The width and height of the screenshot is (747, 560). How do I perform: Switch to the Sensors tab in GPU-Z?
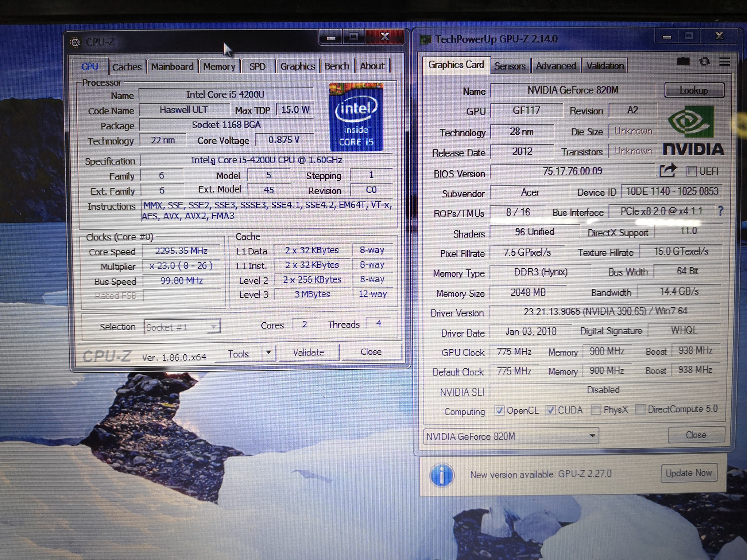tap(510, 66)
